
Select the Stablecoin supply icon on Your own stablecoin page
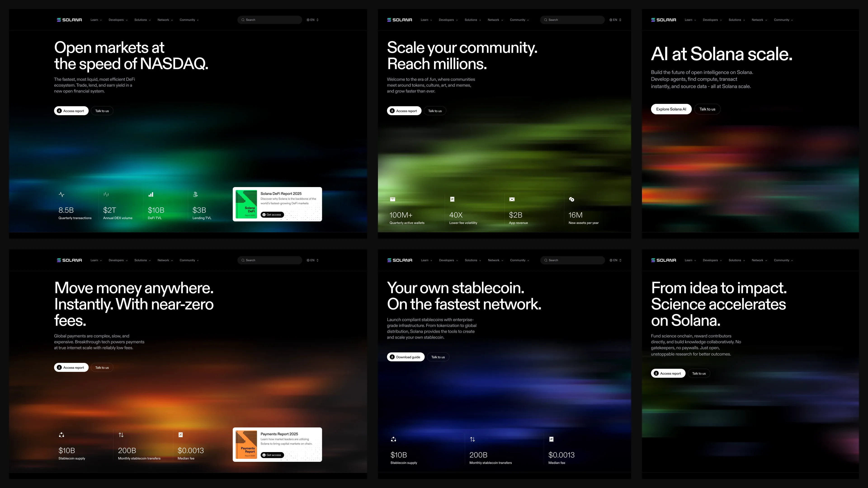point(393,439)
